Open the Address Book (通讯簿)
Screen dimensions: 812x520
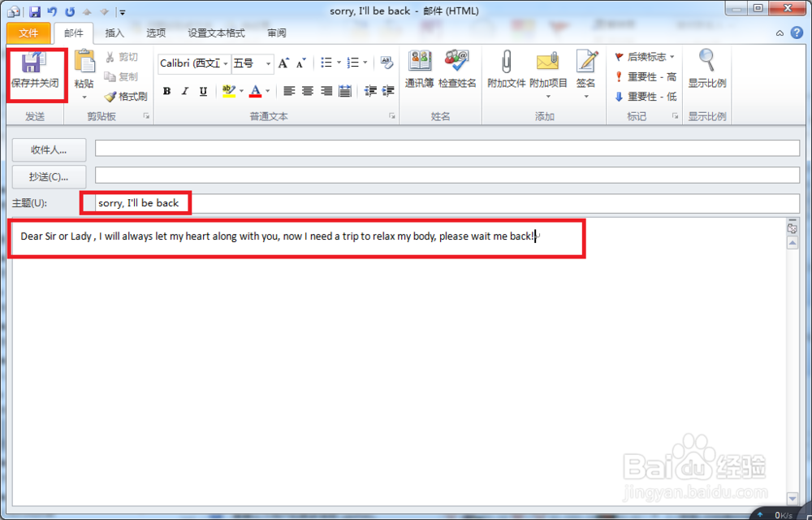click(x=420, y=69)
